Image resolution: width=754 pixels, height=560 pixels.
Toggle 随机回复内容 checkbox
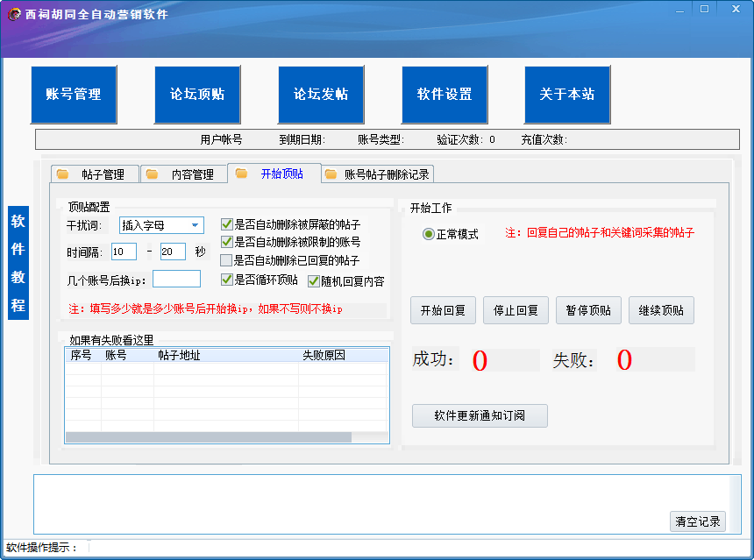(x=314, y=281)
